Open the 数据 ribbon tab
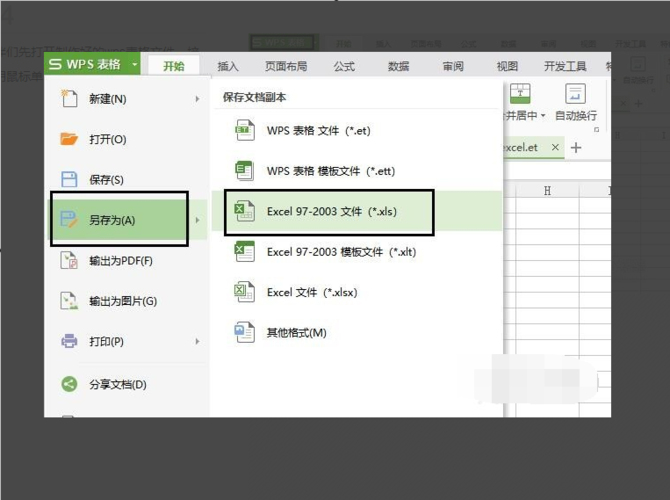 tap(398, 66)
